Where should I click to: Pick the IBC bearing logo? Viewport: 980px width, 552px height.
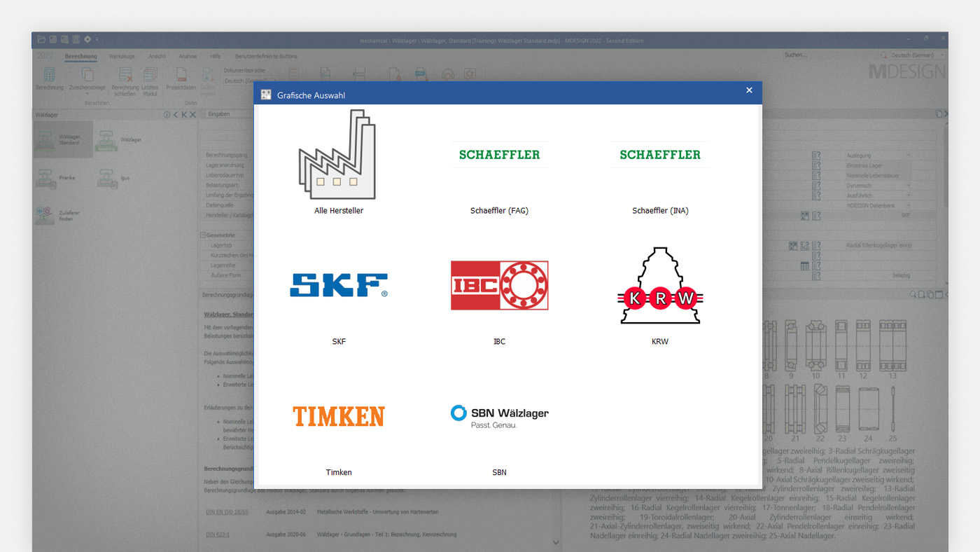(x=499, y=285)
